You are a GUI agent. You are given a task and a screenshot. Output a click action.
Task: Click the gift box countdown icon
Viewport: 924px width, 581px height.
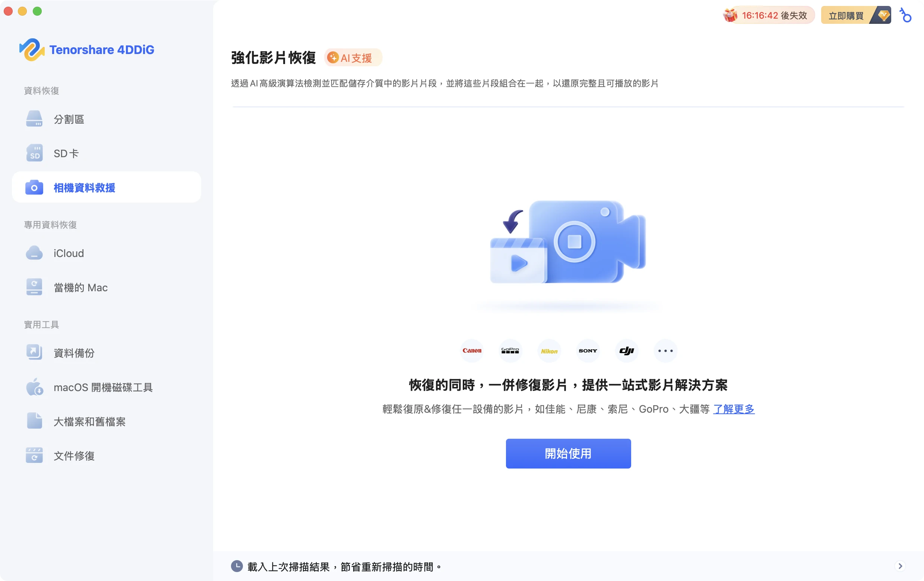tap(730, 15)
